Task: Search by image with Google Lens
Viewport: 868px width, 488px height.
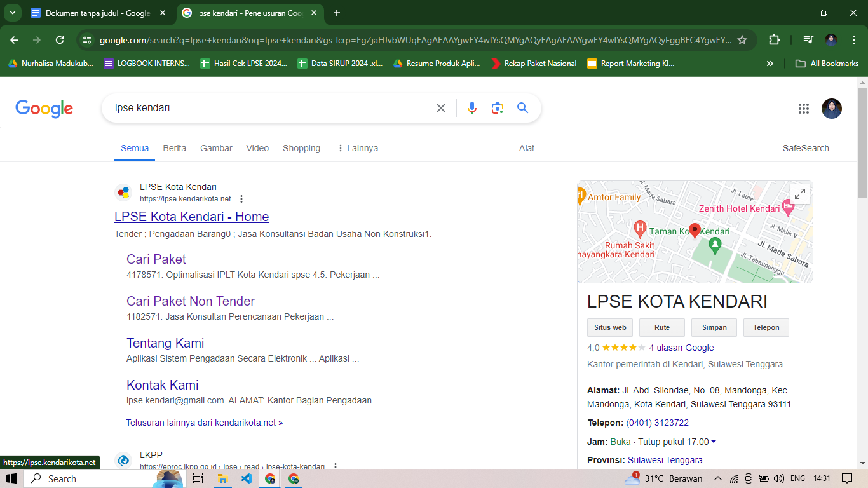Action: (498, 108)
